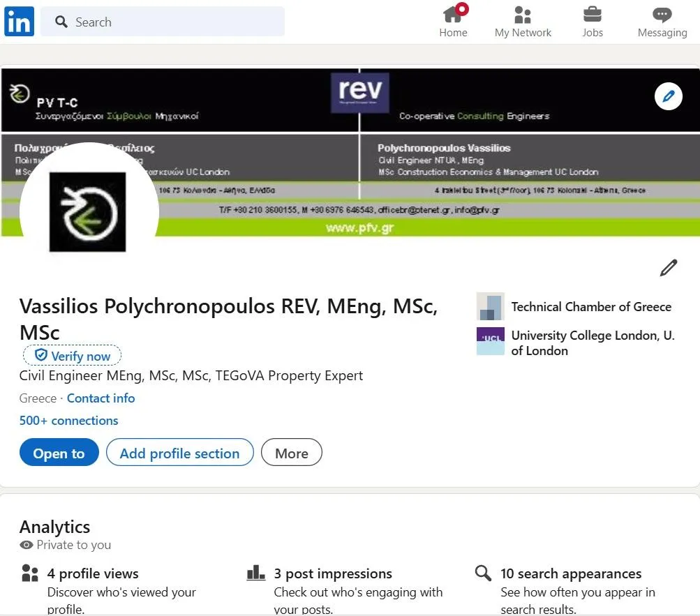Screen dimensions: 700x616
Task: Click the profile views people icon
Action: pos(29,573)
